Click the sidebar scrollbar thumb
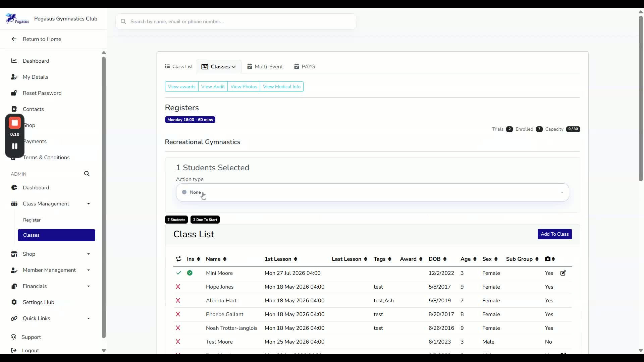The image size is (644, 362). click(104, 198)
